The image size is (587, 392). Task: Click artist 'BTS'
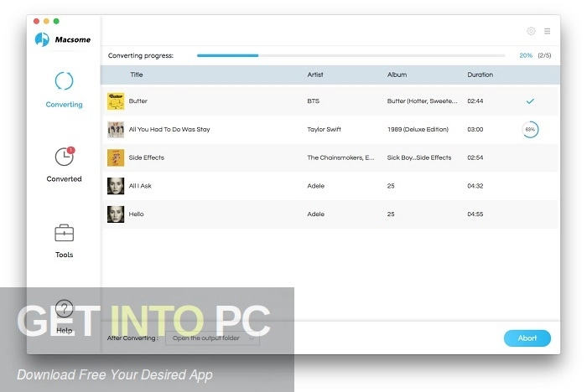point(314,101)
